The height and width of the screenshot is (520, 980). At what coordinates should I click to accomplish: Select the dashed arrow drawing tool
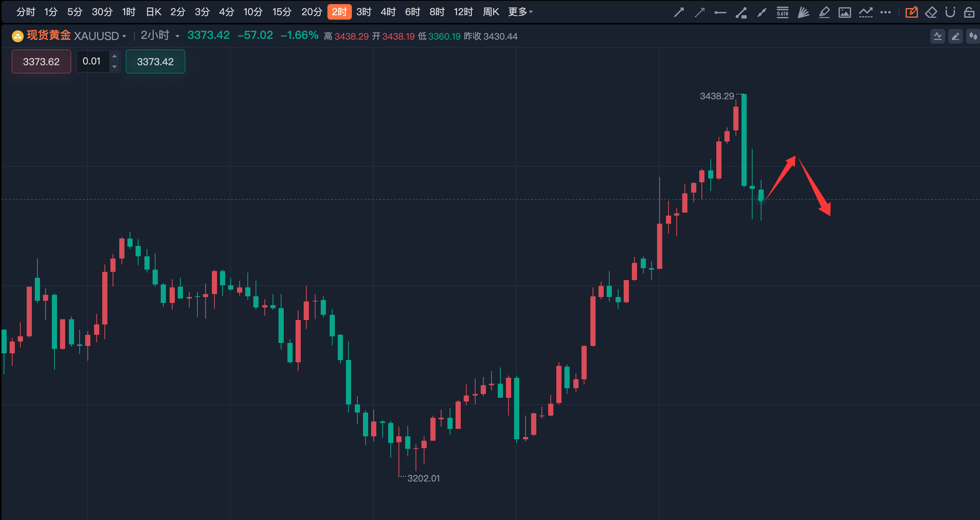(x=699, y=13)
